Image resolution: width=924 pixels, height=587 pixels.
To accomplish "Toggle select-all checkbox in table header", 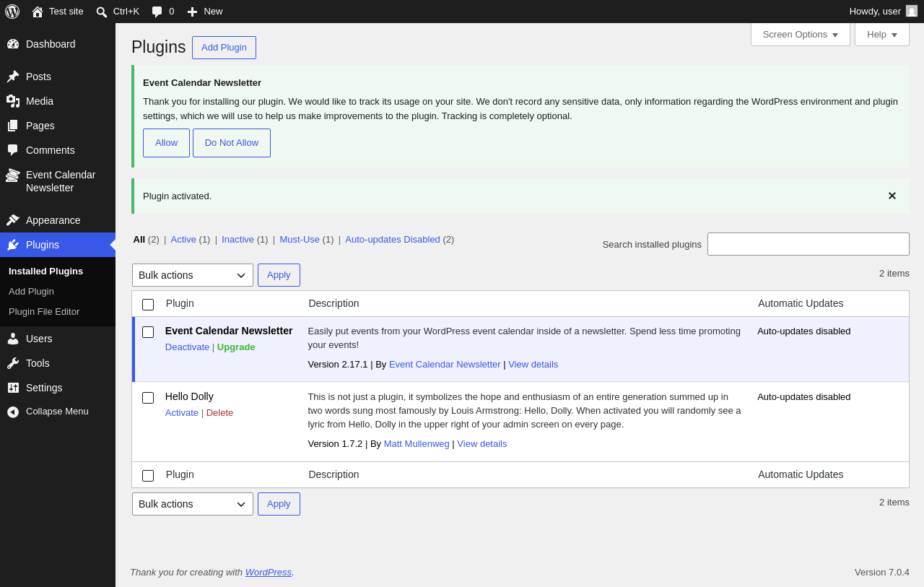I will [148, 305].
